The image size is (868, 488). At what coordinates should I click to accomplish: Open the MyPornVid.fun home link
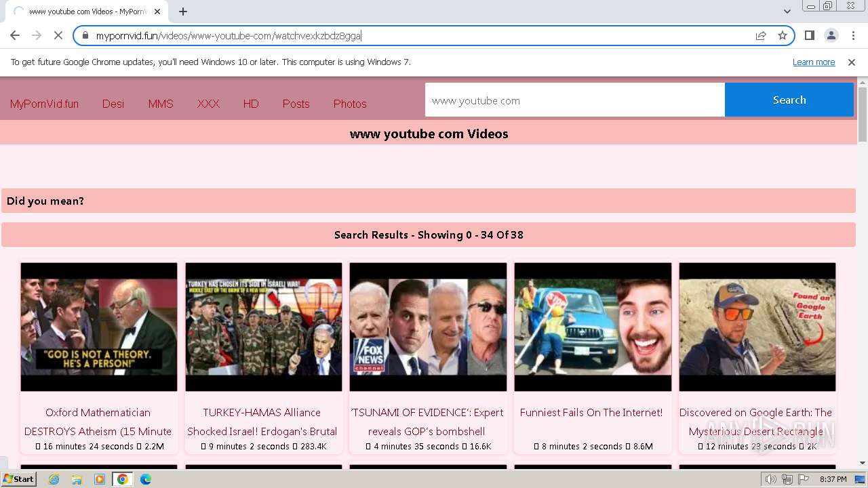(x=44, y=104)
